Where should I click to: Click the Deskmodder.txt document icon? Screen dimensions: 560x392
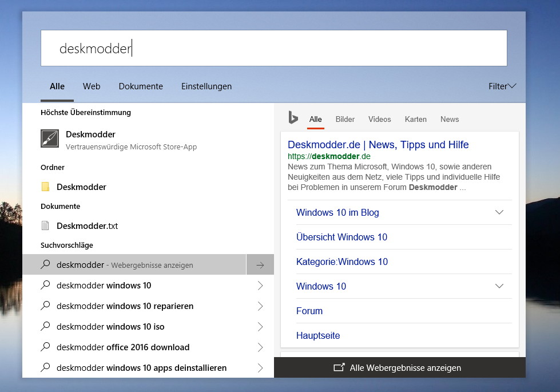45,225
